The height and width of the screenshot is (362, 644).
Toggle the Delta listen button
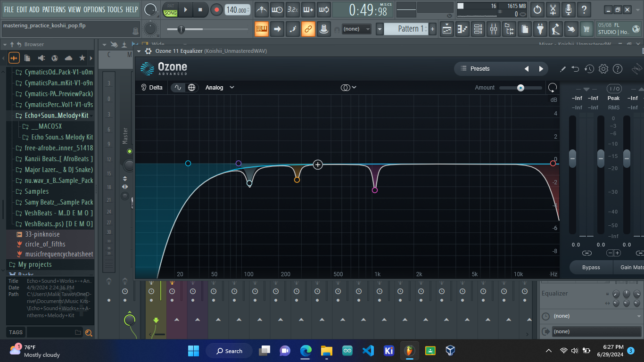coord(152,88)
